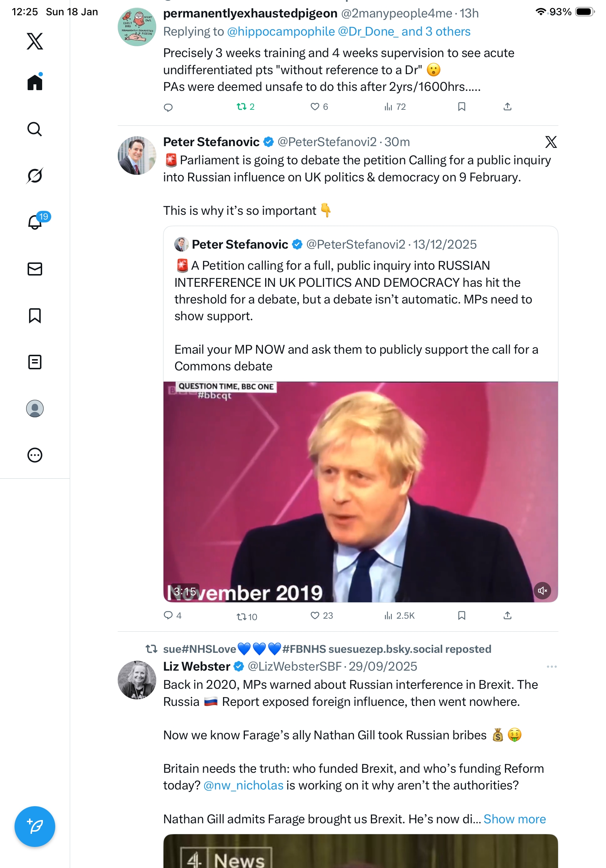Viewport: 606px width, 868px height.
Task: Open Search magnifier in sidebar
Action: (35, 129)
